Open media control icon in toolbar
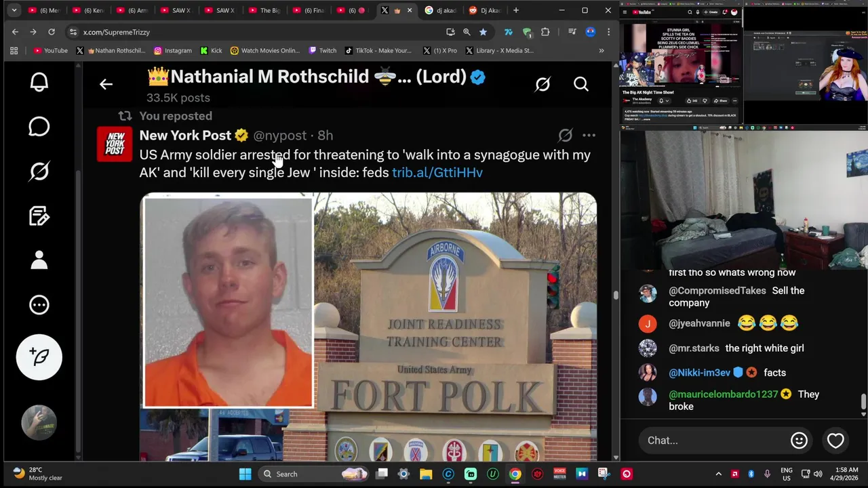Screen dimensions: 868x488 [572, 32]
